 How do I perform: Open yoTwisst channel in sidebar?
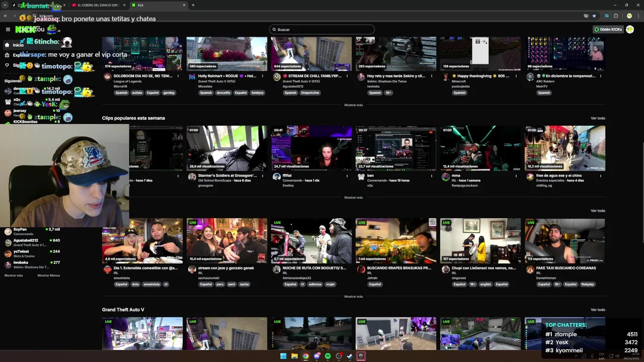click(32, 253)
